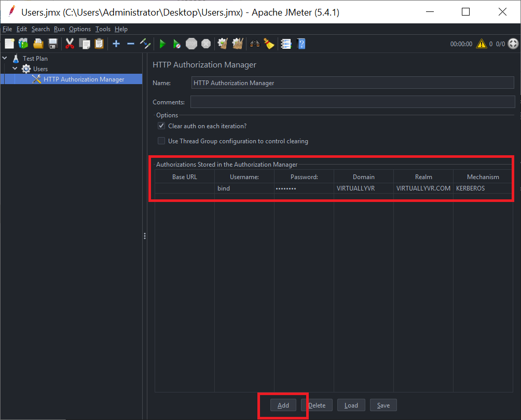
Task: Click the Cut scissors icon
Action: point(70,44)
